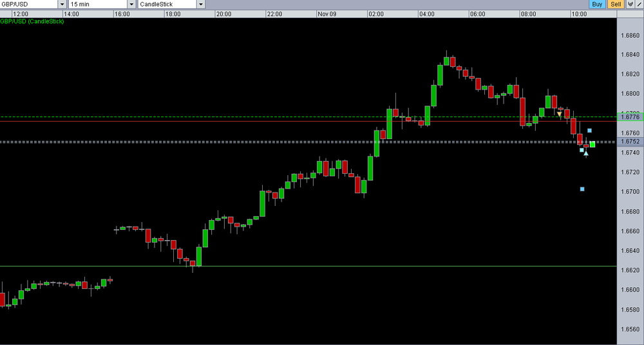Click the 22:00 time axis label
This screenshot has height=345, width=644.
(x=274, y=14)
